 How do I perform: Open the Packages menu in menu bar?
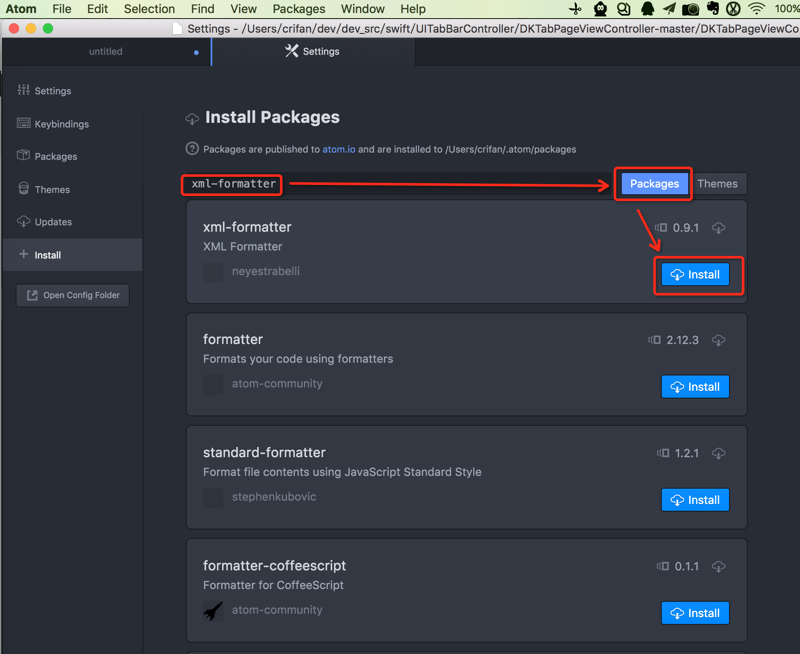(x=298, y=9)
